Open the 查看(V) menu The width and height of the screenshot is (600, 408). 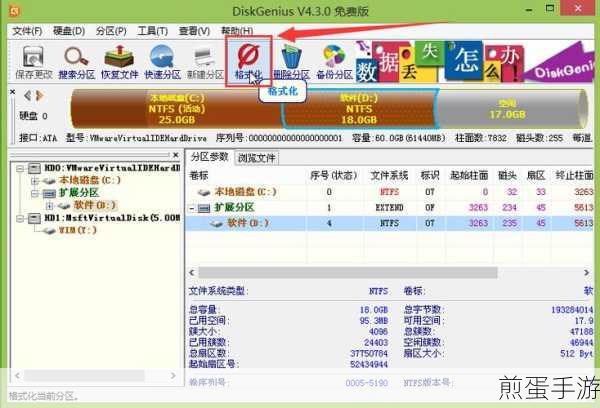tap(194, 31)
